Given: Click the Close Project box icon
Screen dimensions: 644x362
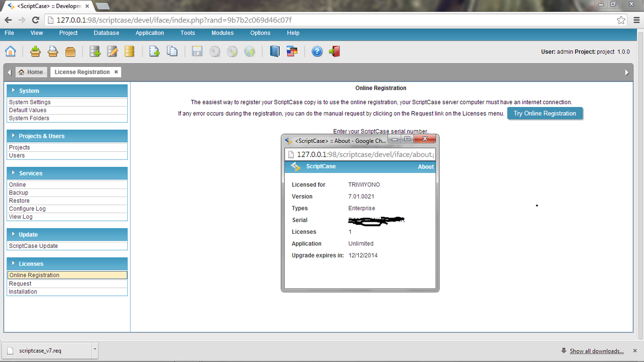Looking at the screenshot, I should tap(70, 51).
